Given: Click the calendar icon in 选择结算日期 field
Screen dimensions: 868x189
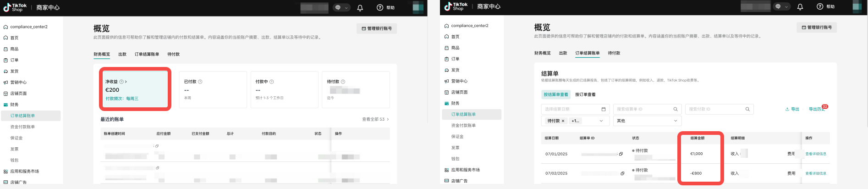Looking at the screenshot, I should coord(603,109).
